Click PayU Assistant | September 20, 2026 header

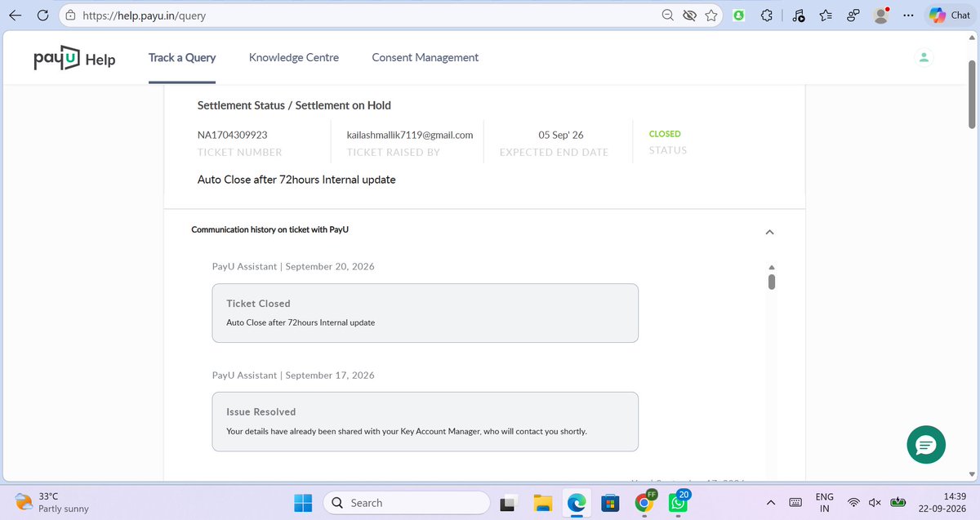tap(293, 266)
